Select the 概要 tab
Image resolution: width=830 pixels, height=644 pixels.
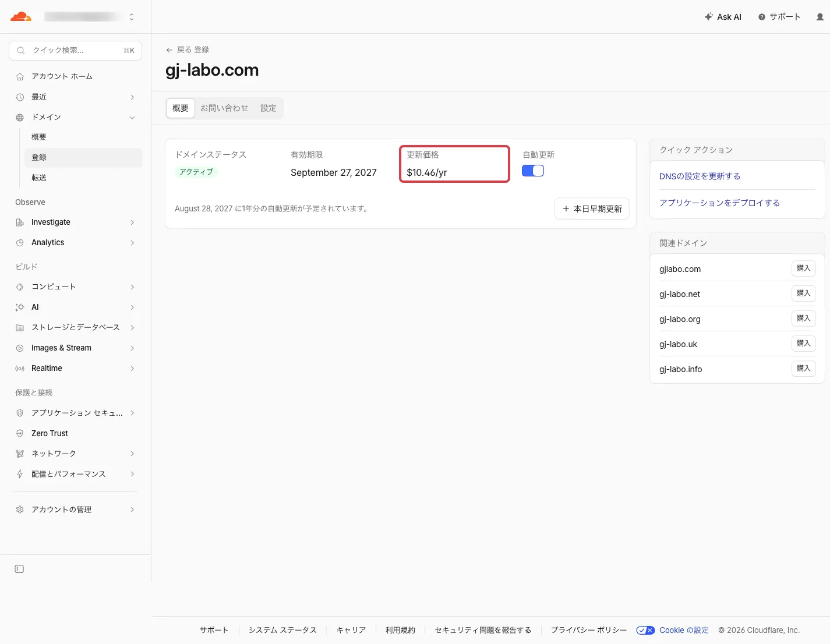tap(181, 108)
